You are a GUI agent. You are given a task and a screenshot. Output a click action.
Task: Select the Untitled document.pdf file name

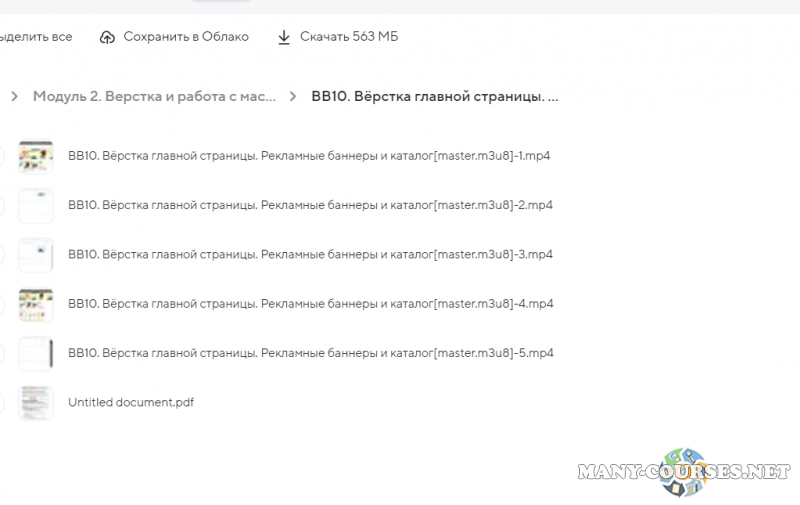coord(130,402)
